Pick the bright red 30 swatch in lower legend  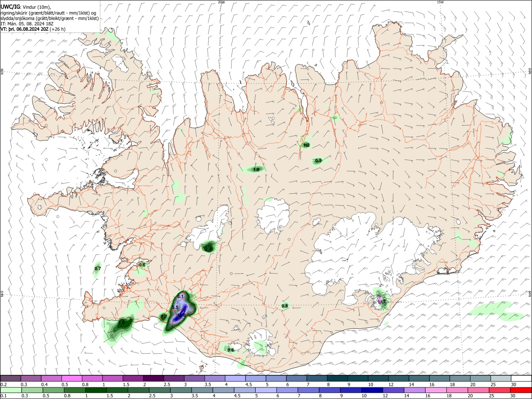[x=521, y=390]
